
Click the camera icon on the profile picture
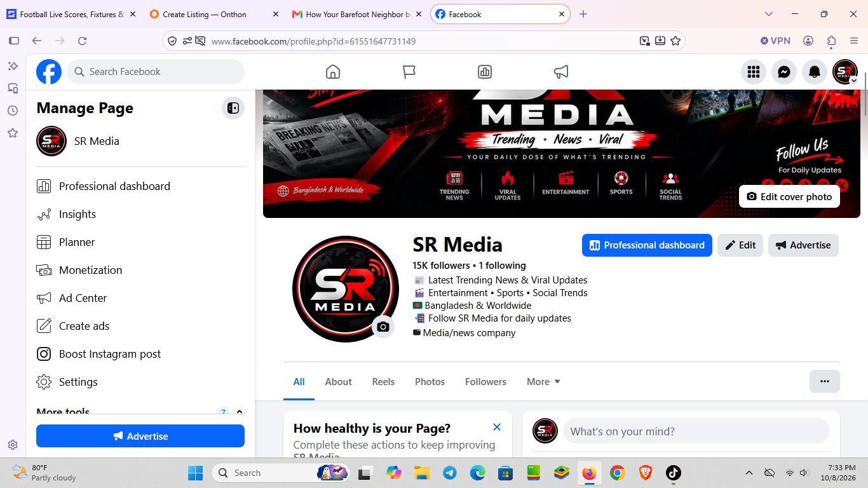tap(383, 327)
